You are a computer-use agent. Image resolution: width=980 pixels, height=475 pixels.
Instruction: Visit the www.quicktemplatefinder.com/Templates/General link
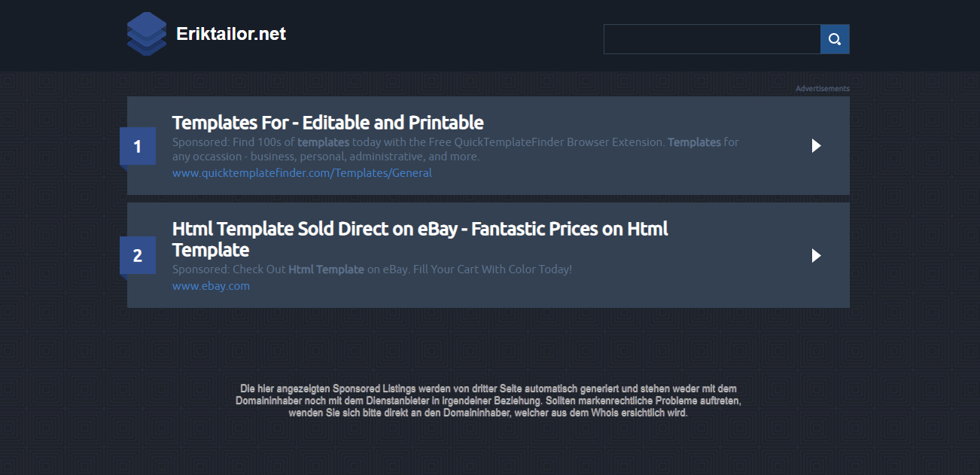(x=302, y=173)
